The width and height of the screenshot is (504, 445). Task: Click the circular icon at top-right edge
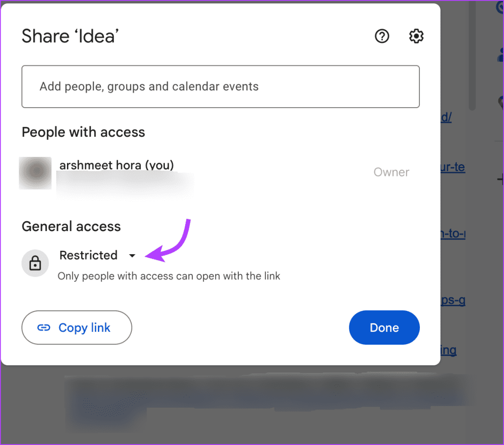[x=500, y=8]
